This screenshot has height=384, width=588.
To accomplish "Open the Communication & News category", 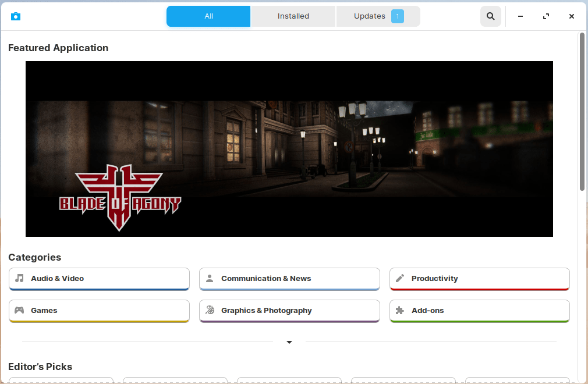I will (289, 279).
